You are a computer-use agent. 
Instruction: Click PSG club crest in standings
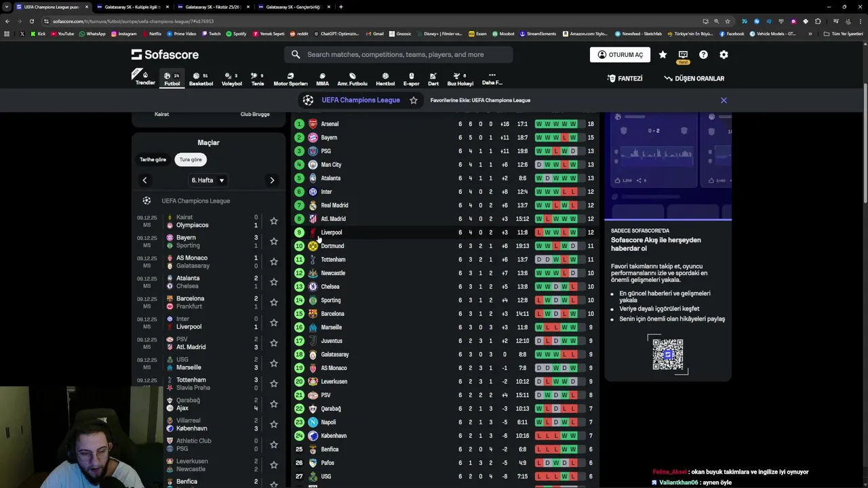point(313,151)
